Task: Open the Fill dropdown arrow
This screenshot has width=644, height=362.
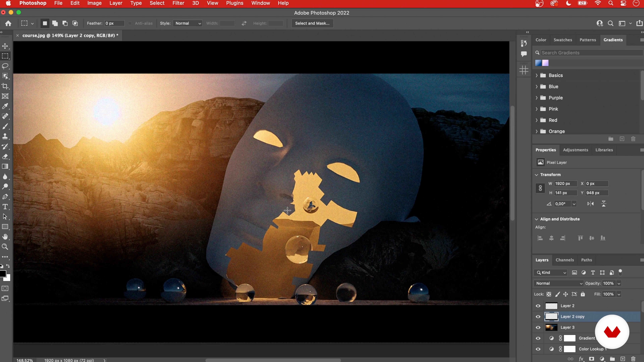Action: click(x=619, y=294)
